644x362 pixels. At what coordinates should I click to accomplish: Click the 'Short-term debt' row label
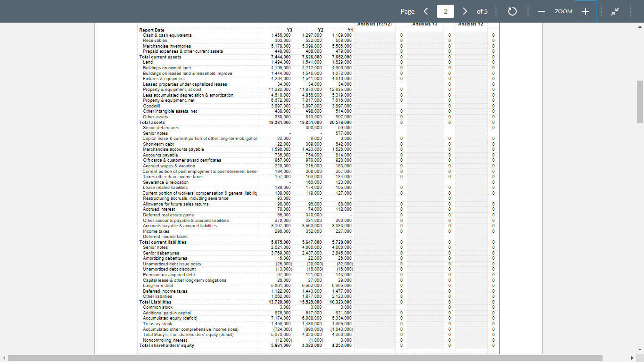(158, 144)
